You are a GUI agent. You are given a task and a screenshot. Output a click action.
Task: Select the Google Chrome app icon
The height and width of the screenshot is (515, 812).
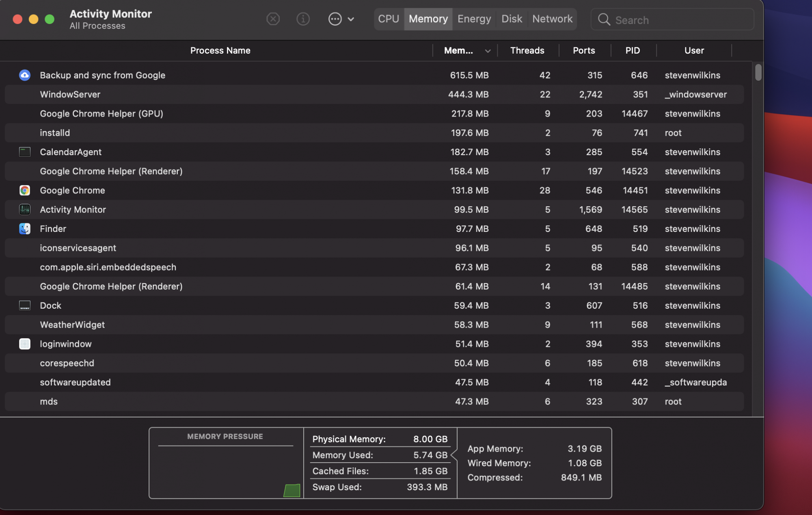[x=25, y=190]
